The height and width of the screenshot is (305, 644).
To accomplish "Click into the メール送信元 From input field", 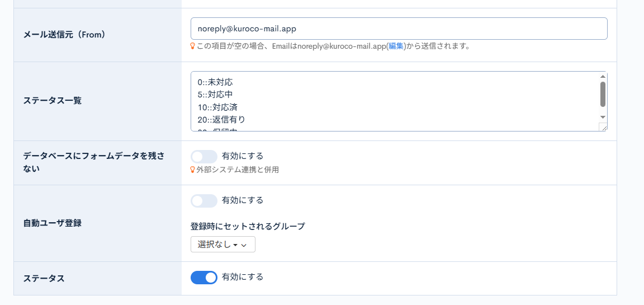I will [399, 29].
